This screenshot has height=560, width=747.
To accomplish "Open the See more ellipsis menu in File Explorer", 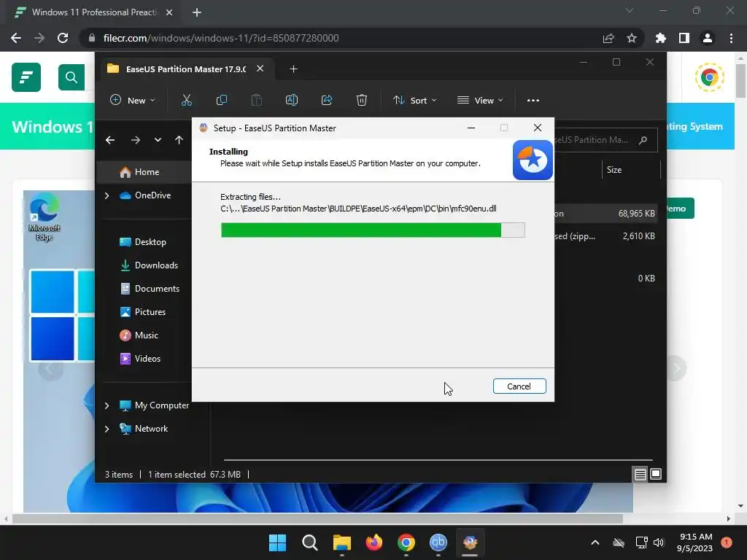I will [533, 100].
